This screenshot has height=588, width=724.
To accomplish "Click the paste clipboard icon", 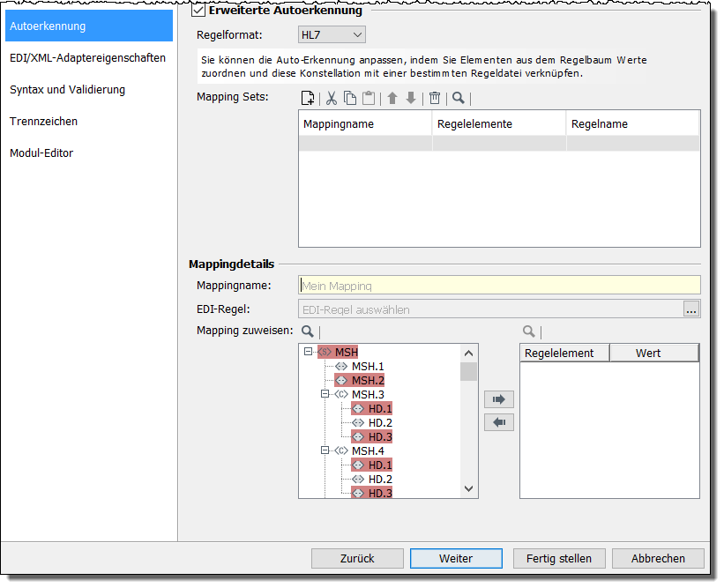I will tap(369, 98).
